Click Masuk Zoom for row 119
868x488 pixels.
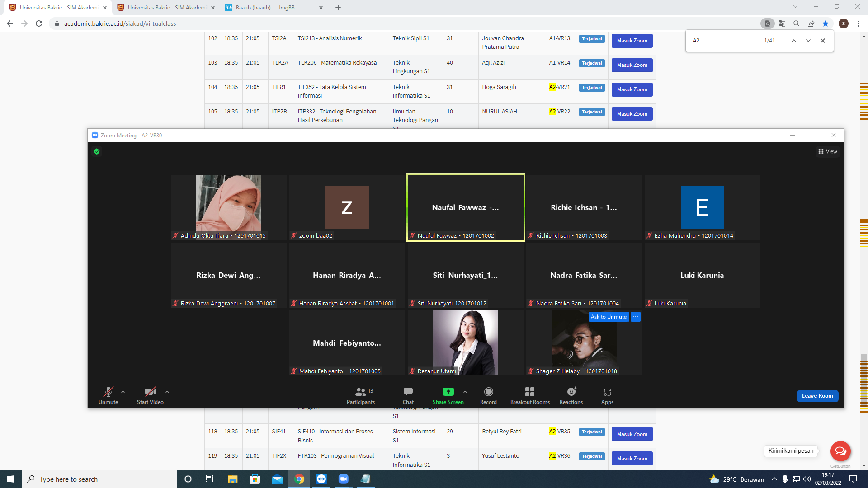point(632,459)
